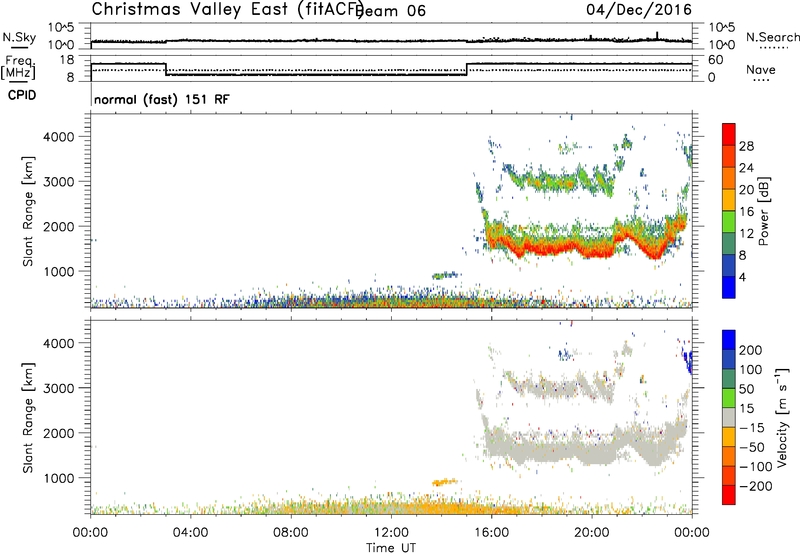Select the Power [dB] color bar title

pyautogui.click(x=764, y=211)
